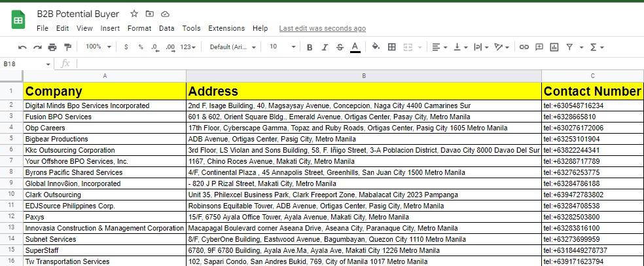Click the move to folder icon
The image size is (644, 266).
[149, 14]
